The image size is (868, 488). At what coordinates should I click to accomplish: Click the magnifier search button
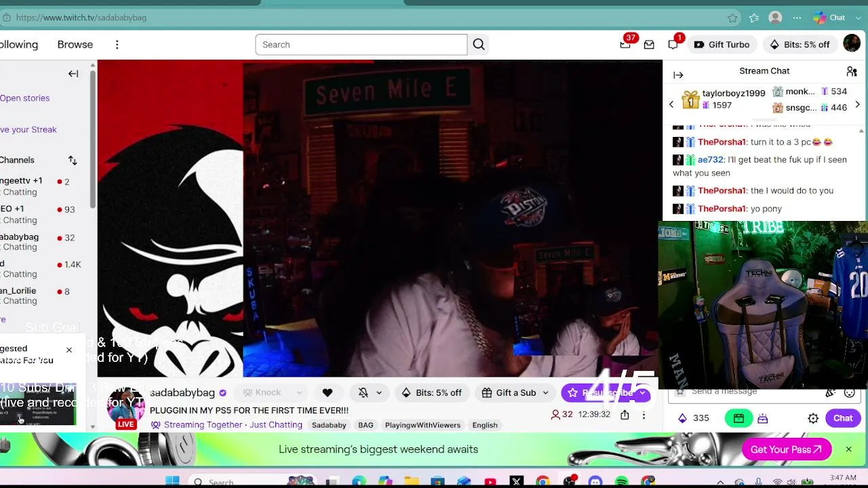[x=479, y=45]
